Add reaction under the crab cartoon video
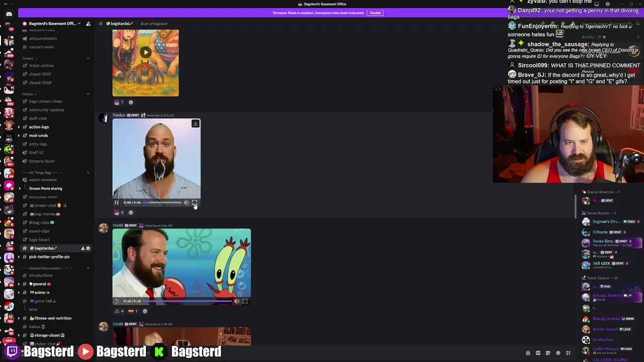 131,102
